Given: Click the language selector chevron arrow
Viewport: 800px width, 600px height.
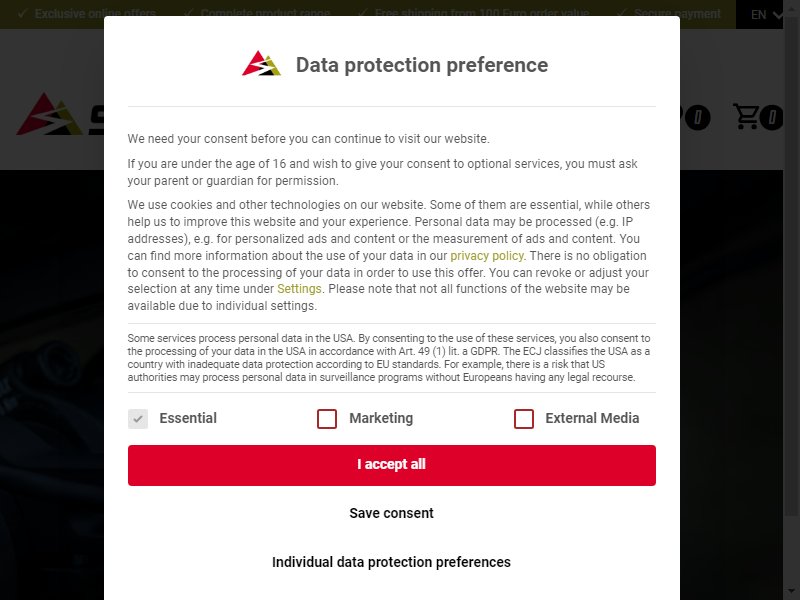Looking at the screenshot, I should click(x=777, y=15).
